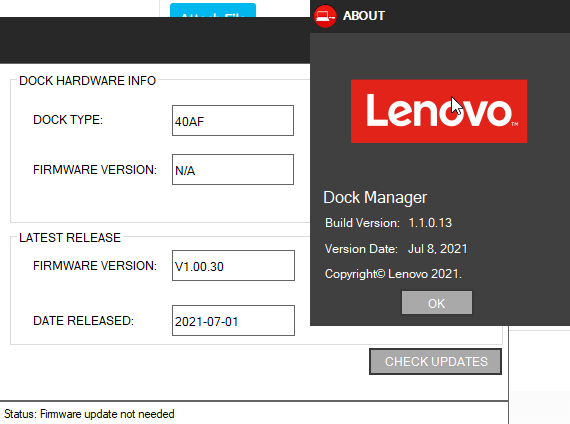This screenshot has width=570, height=424.
Task: Click the Dock Manager heading text
Action: tap(375, 197)
